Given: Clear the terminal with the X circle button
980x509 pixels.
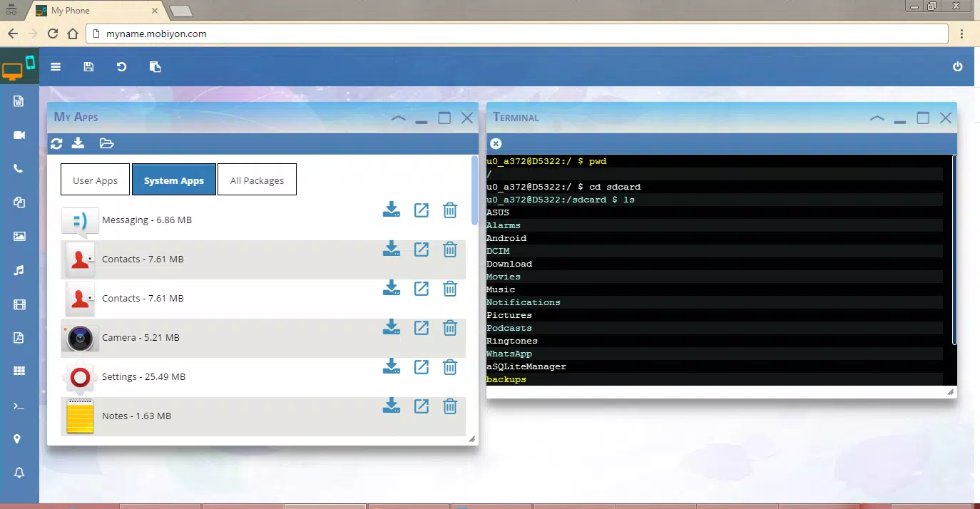Looking at the screenshot, I should [496, 143].
